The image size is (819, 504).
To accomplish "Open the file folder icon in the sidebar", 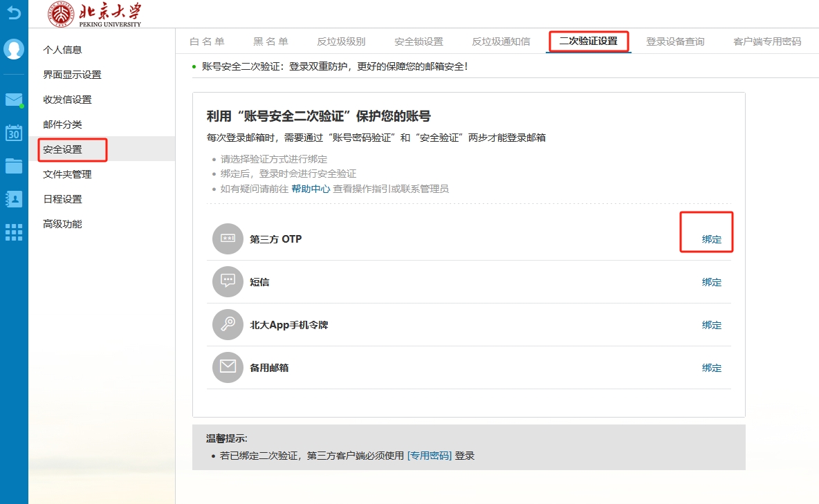I will (14, 166).
